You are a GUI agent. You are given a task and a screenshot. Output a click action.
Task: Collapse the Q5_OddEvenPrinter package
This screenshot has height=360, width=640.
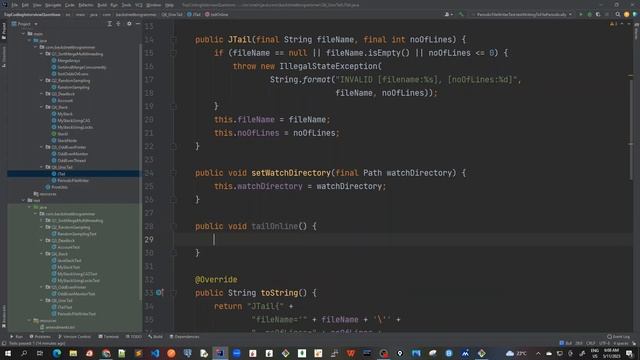tap(42, 147)
